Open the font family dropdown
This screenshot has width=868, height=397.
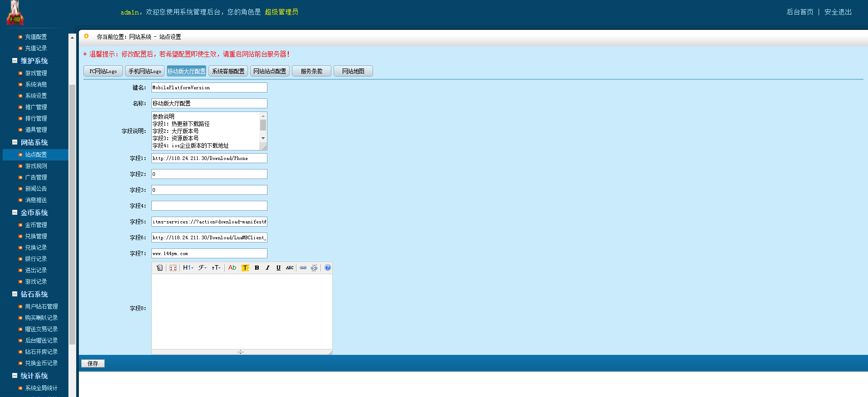pyautogui.click(x=203, y=268)
